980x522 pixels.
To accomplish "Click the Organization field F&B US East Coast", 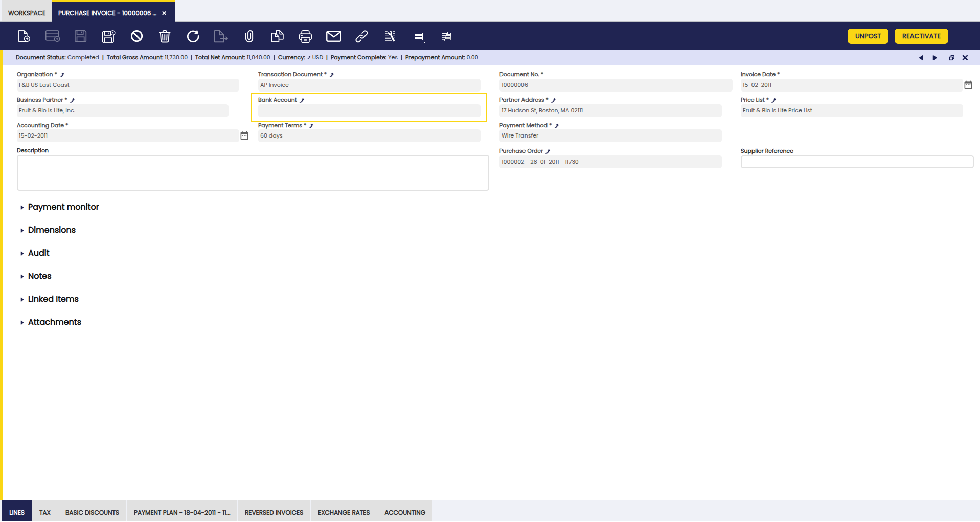I will [x=128, y=85].
